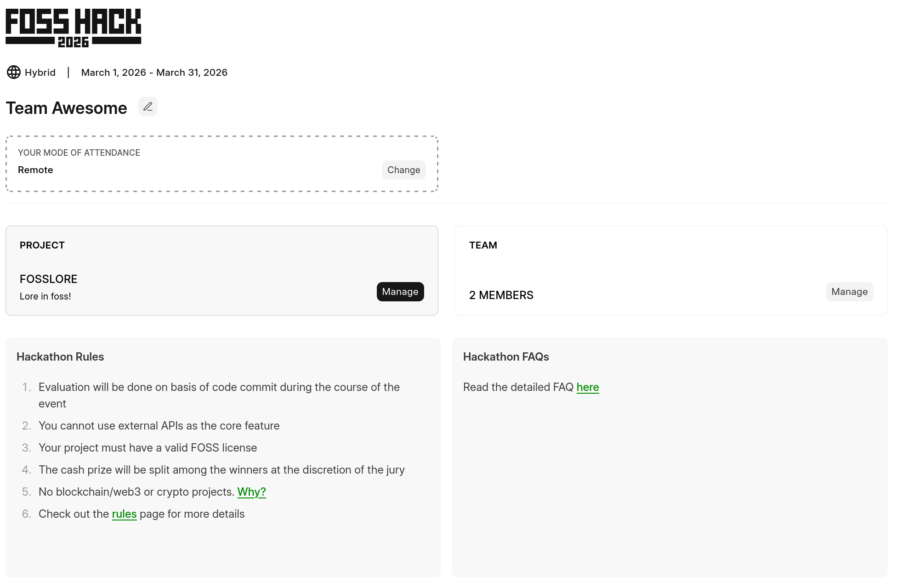The width and height of the screenshot is (908, 588).
Task: Click the globe icon beside Hybrid
Action: point(14,73)
